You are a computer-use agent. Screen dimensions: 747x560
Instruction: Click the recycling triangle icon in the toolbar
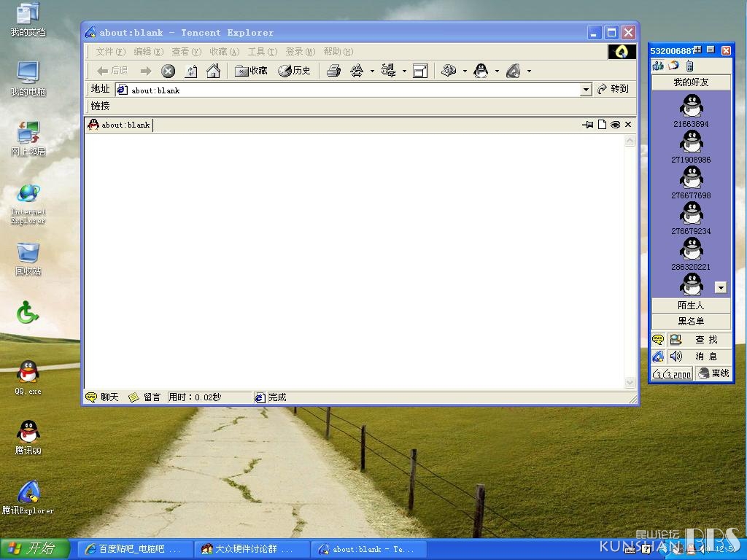tap(357, 71)
